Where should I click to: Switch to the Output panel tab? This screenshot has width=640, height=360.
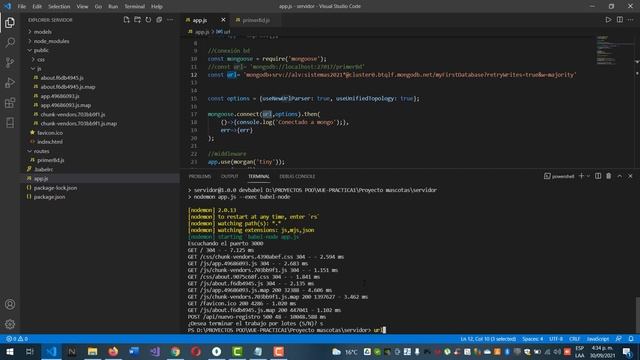pyautogui.click(x=229, y=176)
